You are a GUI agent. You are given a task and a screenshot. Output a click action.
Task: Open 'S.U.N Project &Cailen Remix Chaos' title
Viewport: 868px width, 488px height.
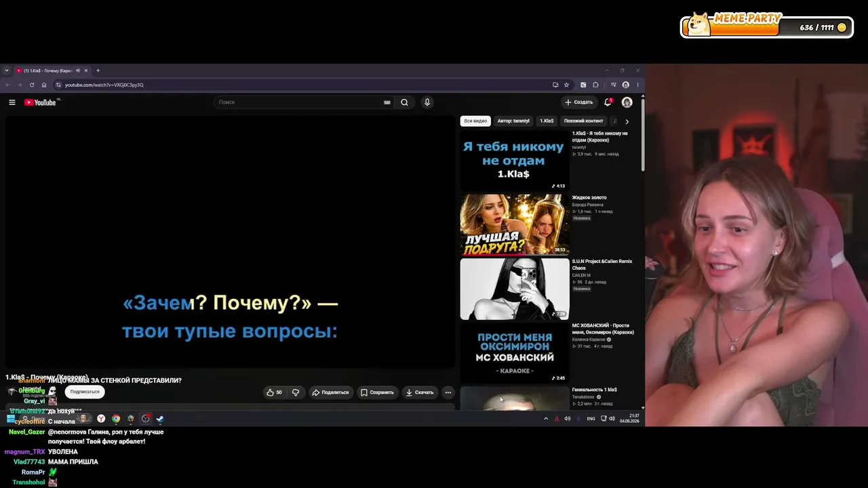pos(602,264)
